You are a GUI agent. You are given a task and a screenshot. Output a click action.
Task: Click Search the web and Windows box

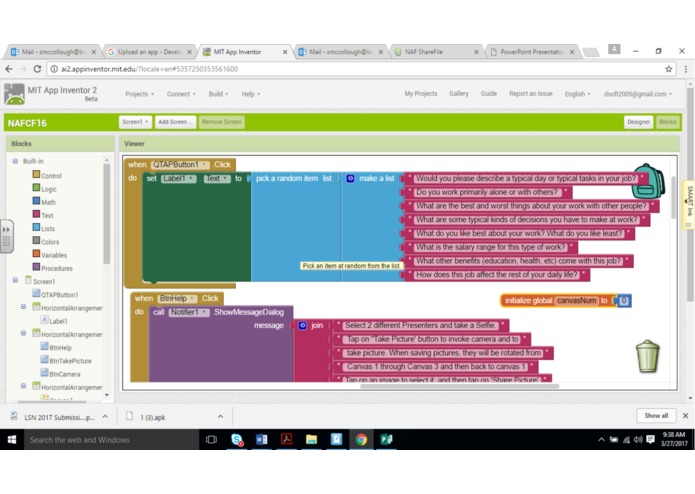(111, 440)
